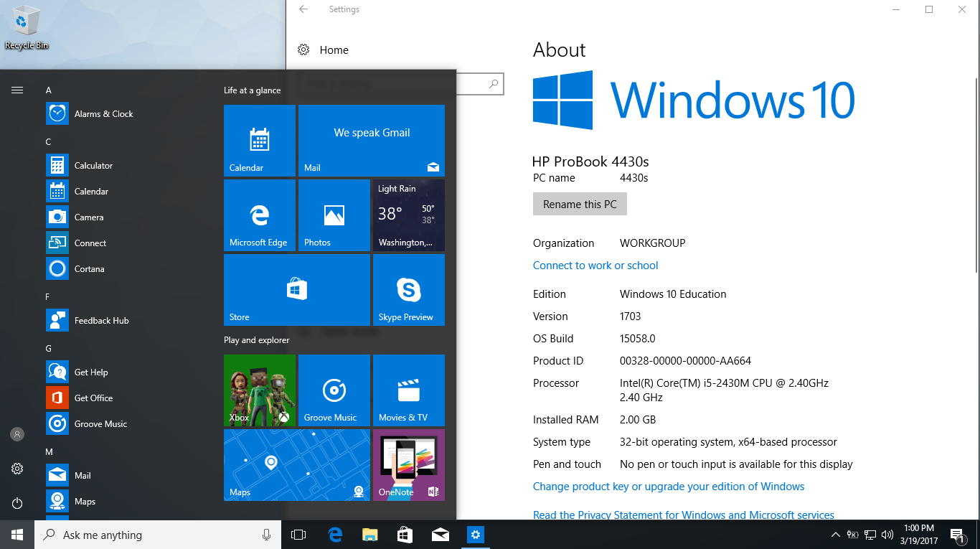Open the Photos tile
This screenshot has height=549, width=980.
point(334,215)
